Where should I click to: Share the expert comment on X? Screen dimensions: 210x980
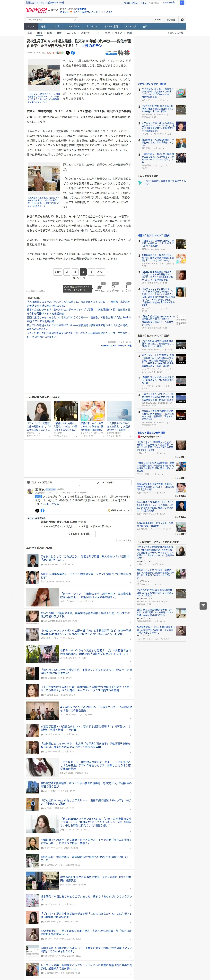tap(37, 511)
